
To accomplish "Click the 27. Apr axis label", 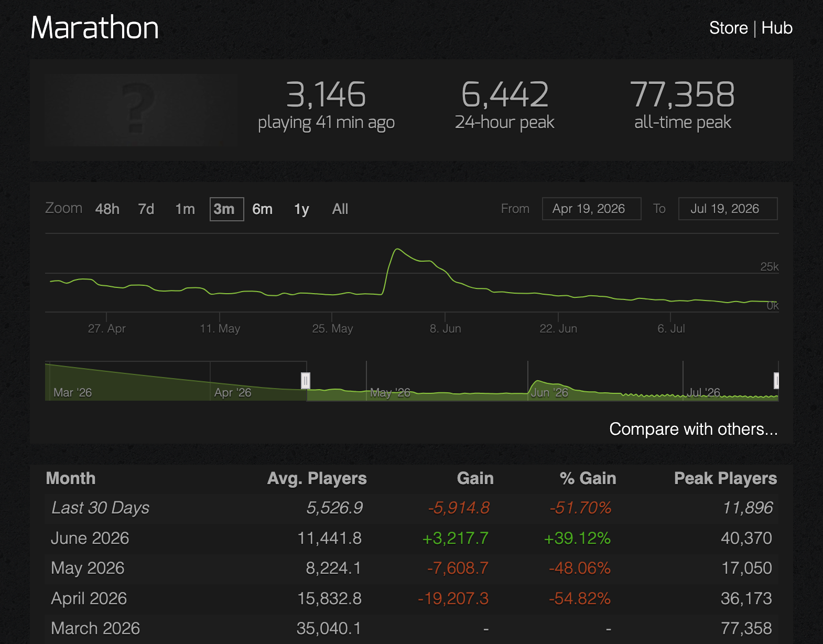I will [x=107, y=328].
